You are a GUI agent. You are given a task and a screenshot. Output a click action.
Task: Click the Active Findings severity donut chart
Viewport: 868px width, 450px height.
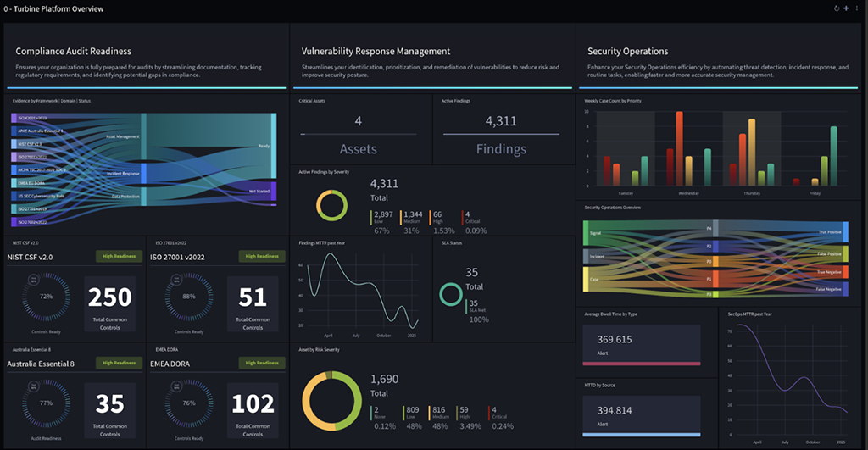coord(331,205)
